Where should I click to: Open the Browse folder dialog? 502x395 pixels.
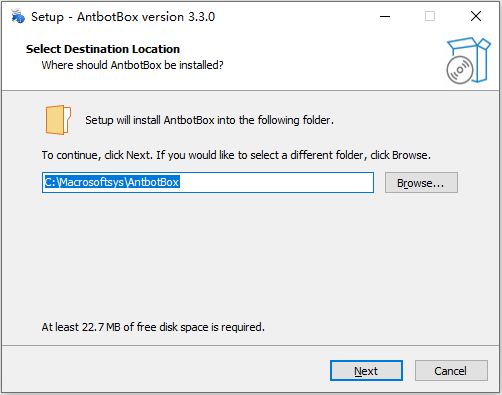(421, 183)
